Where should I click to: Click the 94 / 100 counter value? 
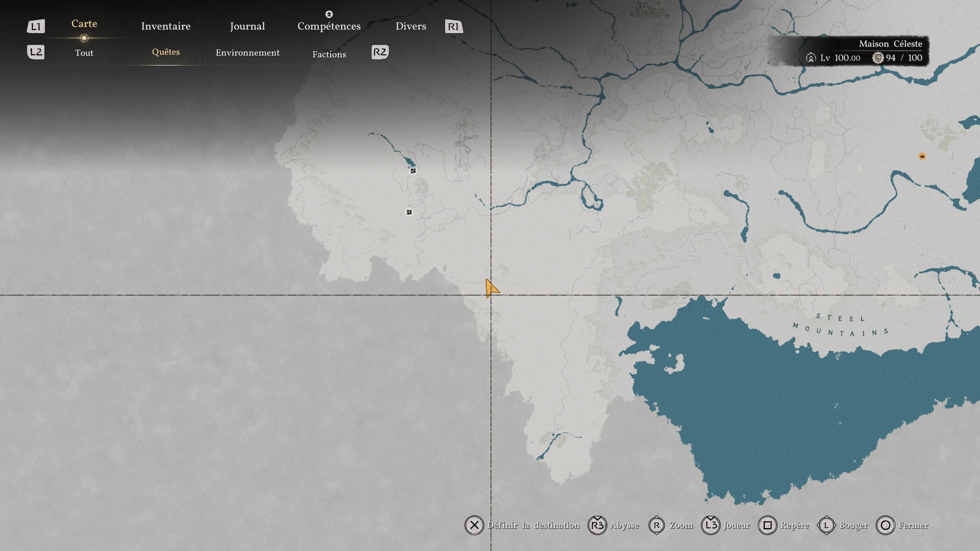pos(904,58)
